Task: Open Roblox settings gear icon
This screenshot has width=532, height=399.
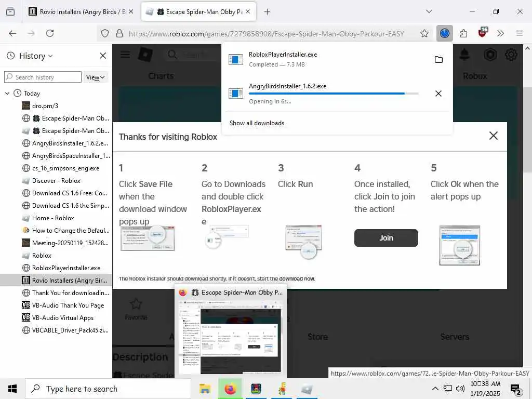Action: (511, 54)
